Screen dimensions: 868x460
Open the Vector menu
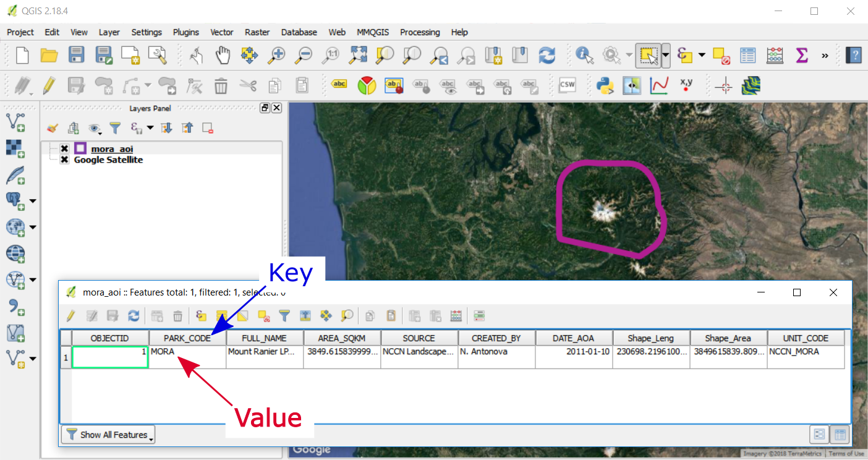(222, 32)
